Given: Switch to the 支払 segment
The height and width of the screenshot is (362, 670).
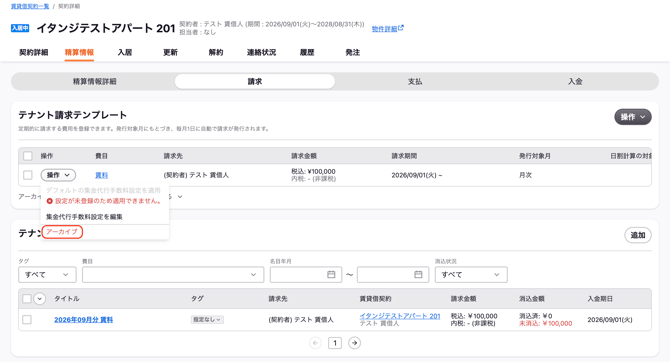Looking at the screenshot, I should (x=415, y=81).
